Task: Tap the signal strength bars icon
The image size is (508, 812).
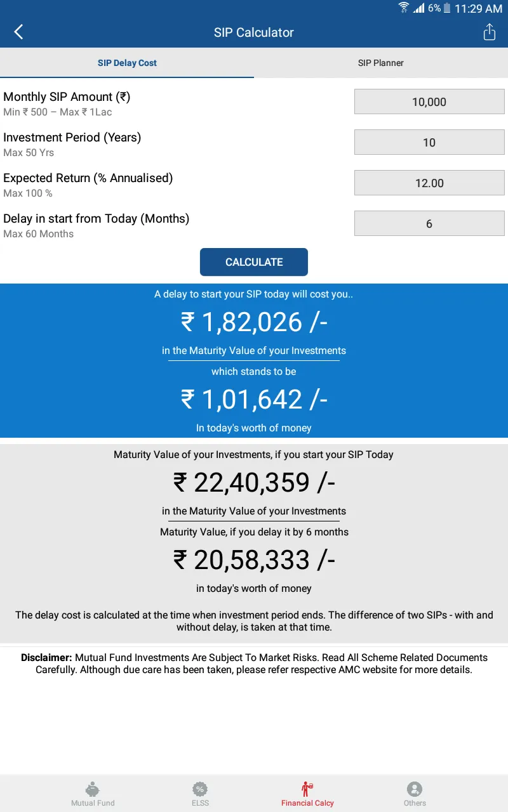Action: 418,8
